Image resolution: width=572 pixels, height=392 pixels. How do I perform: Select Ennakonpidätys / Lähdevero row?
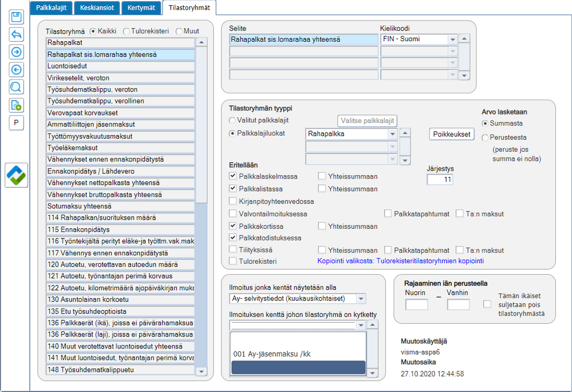[120, 171]
